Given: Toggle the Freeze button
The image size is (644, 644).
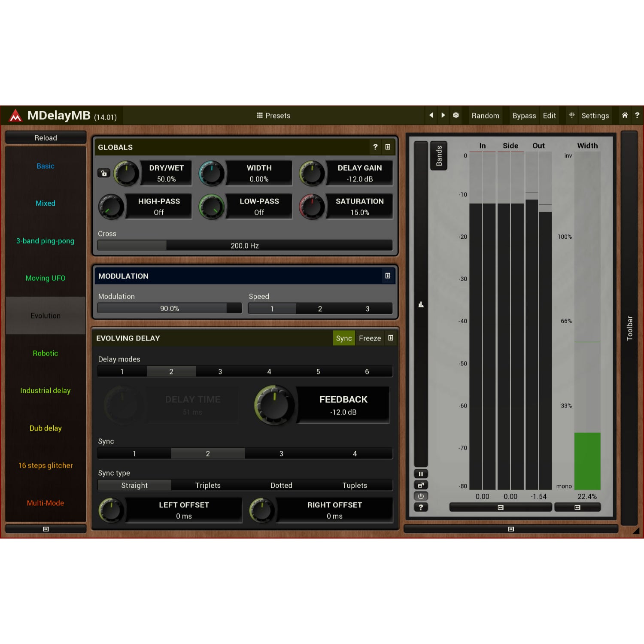Looking at the screenshot, I should coord(370,338).
